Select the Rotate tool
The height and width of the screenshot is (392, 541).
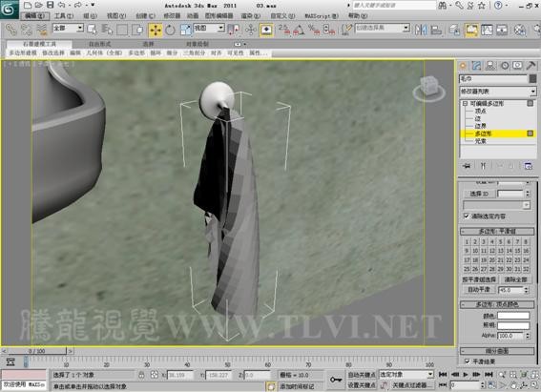(x=170, y=30)
